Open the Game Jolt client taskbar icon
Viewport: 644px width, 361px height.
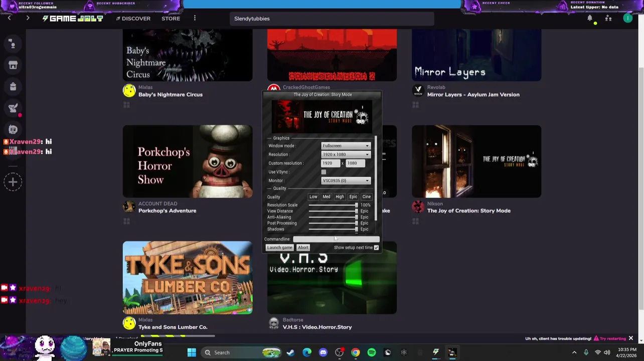click(x=436, y=352)
